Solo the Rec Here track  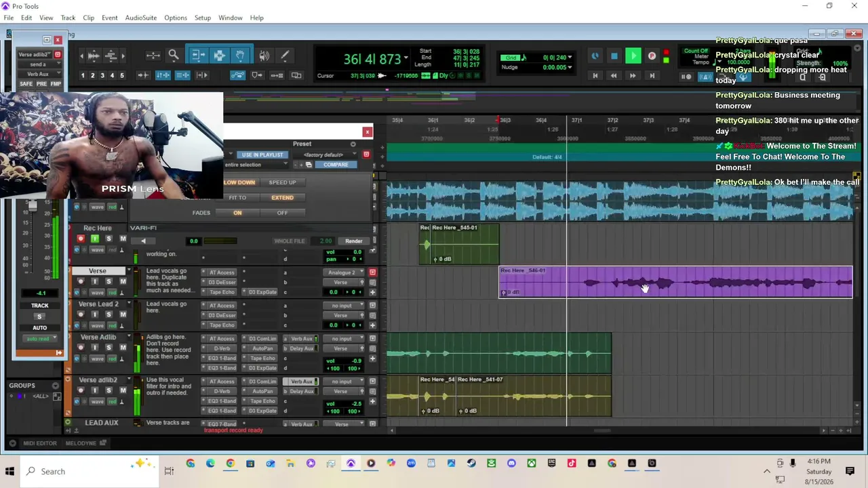coord(109,239)
